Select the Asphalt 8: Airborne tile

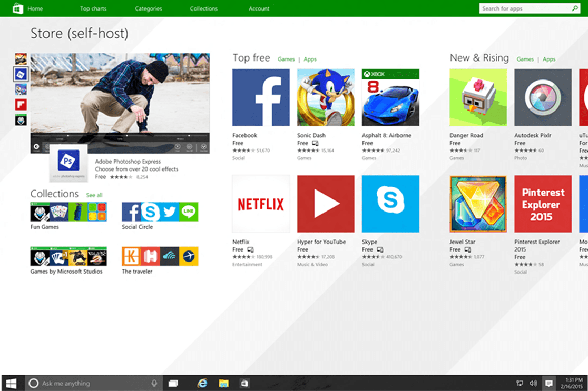coord(390,97)
